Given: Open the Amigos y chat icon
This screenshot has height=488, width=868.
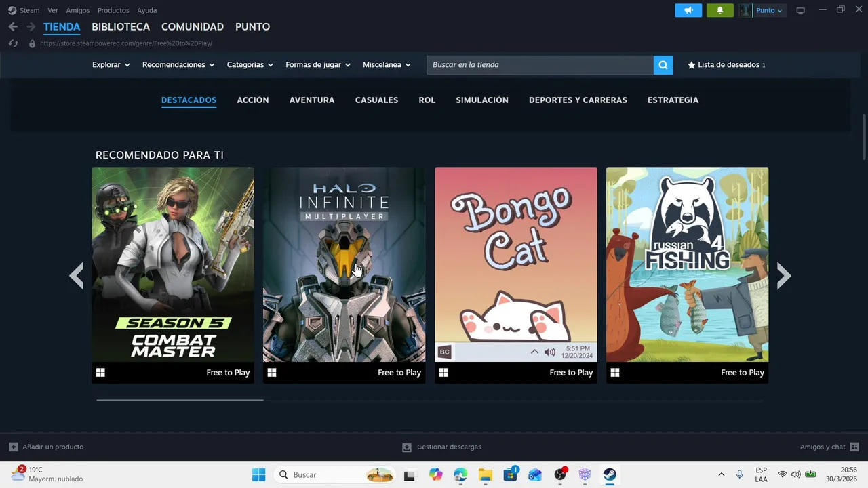Looking at the screenshot, I should [854, 447].
